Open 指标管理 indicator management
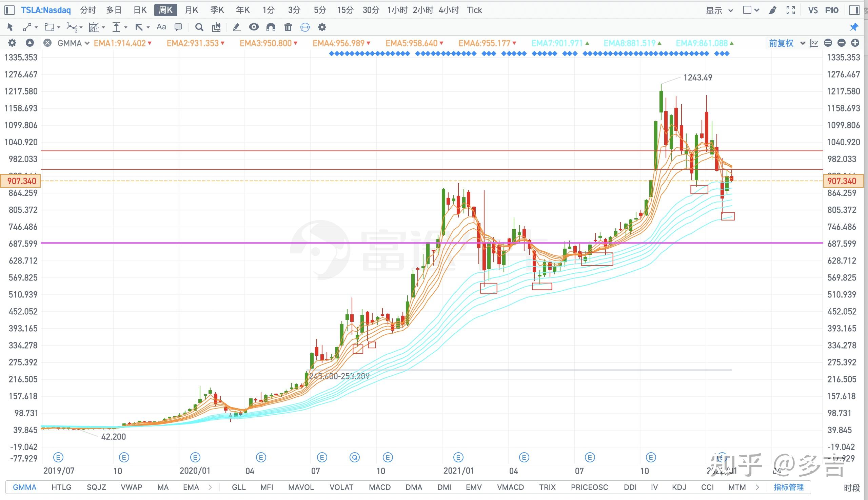Viewport: 868px width, 500px height. [x=789, y=487]
